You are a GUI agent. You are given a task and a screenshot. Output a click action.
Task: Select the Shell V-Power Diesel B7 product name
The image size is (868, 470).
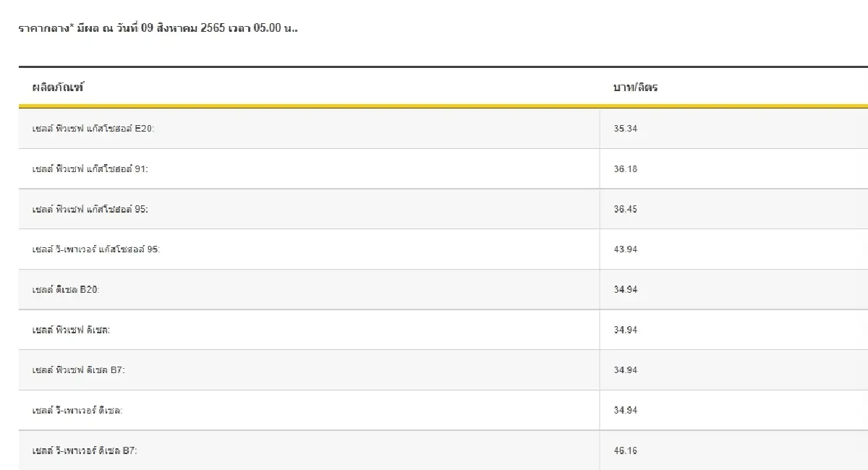(x=85, y=450)
